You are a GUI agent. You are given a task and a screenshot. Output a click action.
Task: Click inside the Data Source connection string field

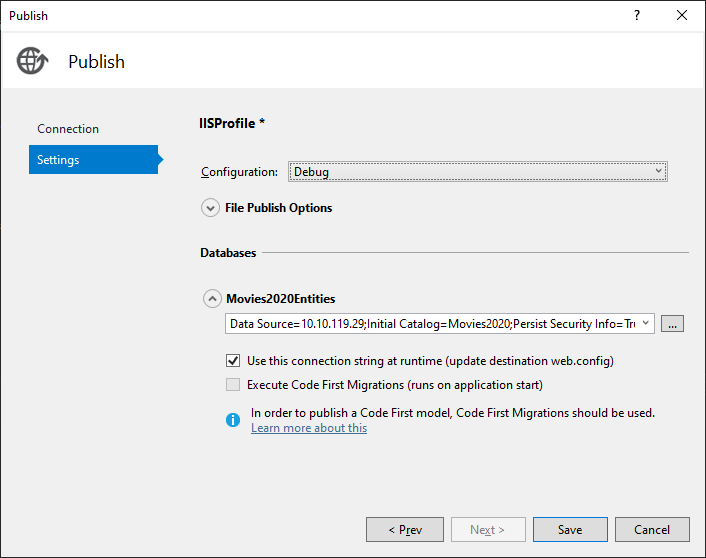pos(430,324)
